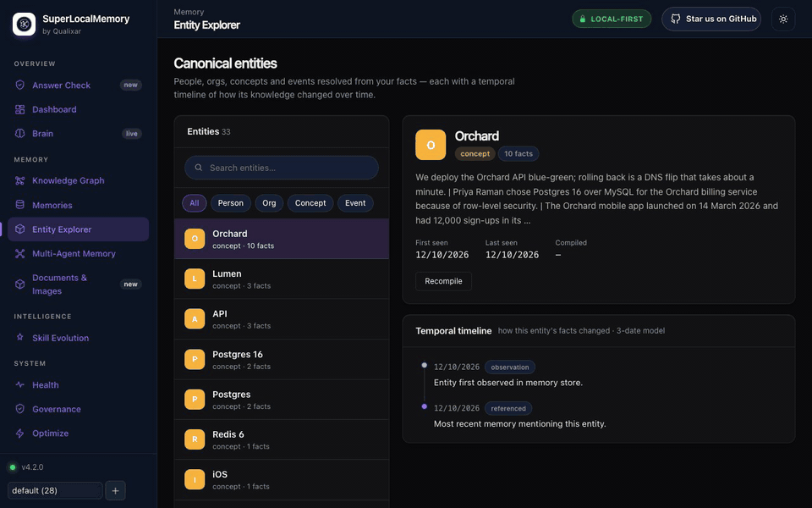Select the Postgres entity with 2 facts

(282, 399)
